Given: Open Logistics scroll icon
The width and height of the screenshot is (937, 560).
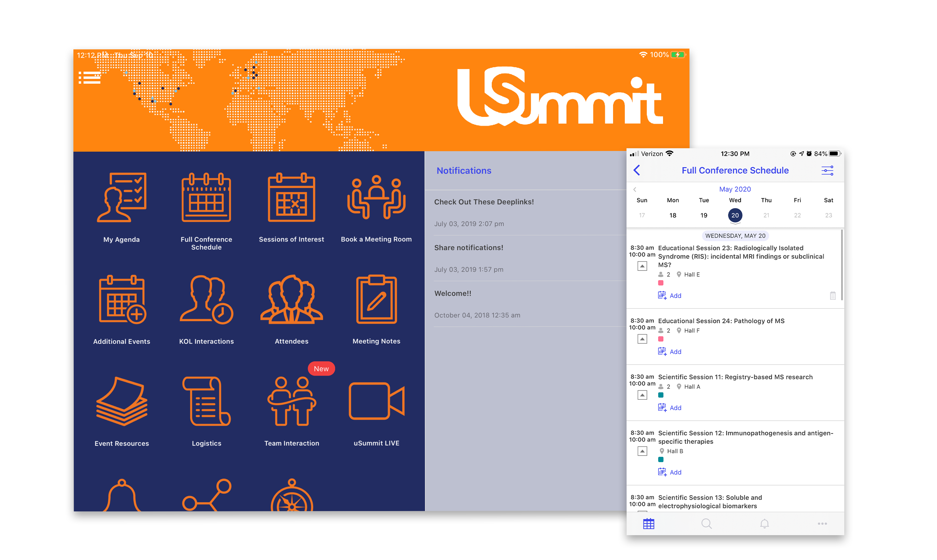Looking at the screenshot, I should [206, 401].
